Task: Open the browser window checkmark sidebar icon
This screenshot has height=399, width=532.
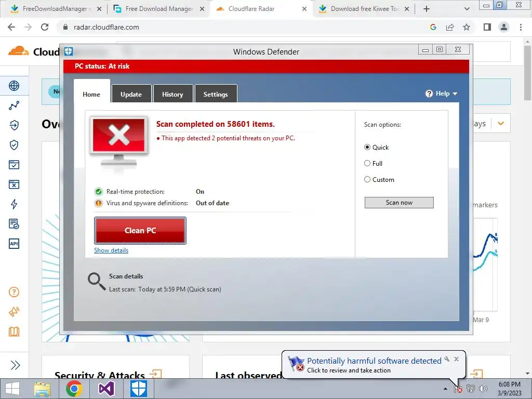Action: pyautogui.click(x=14, y=165)
